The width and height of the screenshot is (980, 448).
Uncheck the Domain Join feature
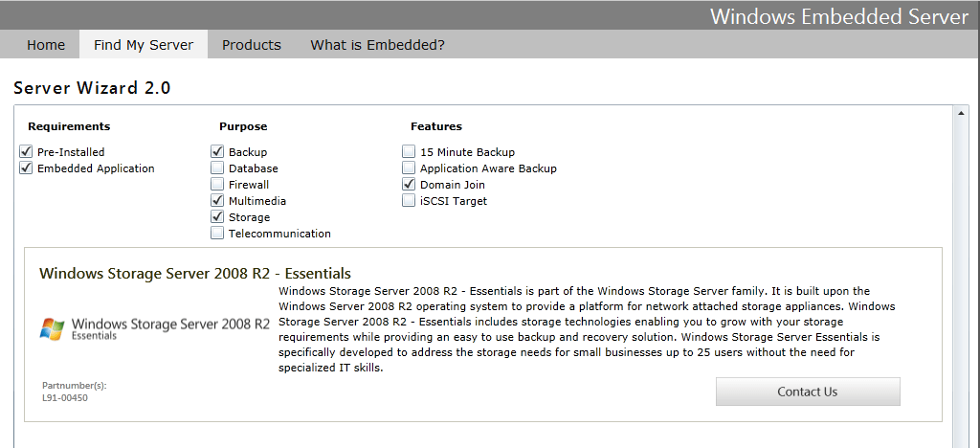(408, 185)
